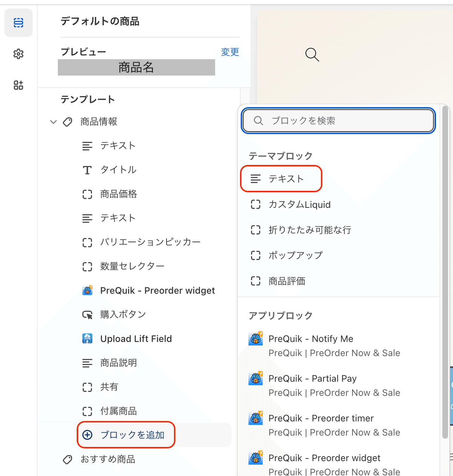Collapse the 商品情報 section chevron
453x476 pixels.
[x=53, y=122]
